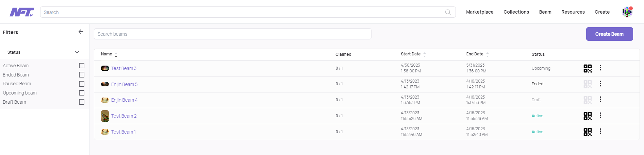Open the Enjin Beam 5 link
The width and height of the screenshot is (644, 155).
tap(124, 84)
